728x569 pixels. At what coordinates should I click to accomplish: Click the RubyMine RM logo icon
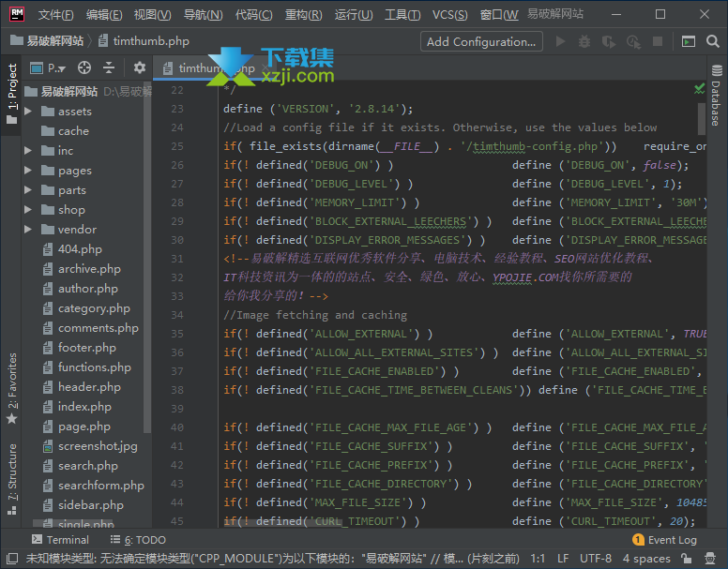17,14
